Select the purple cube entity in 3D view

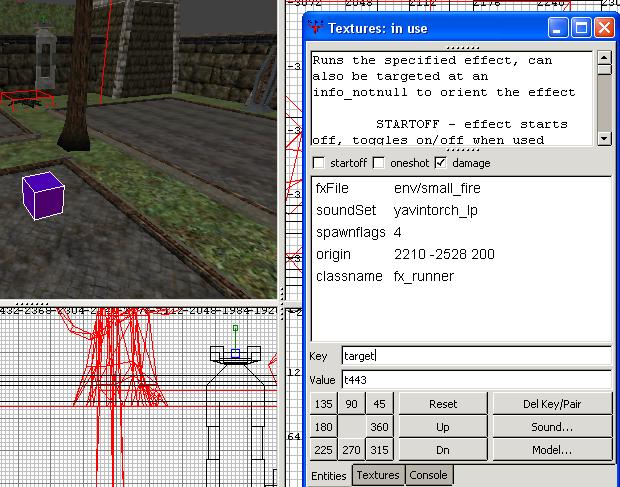tap(43, 195)
